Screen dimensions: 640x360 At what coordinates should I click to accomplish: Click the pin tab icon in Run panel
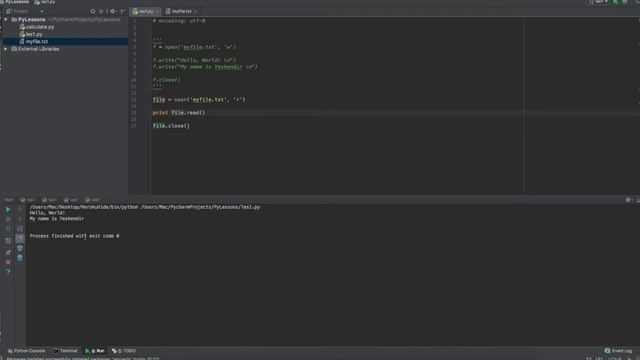(x=8, y=253)
